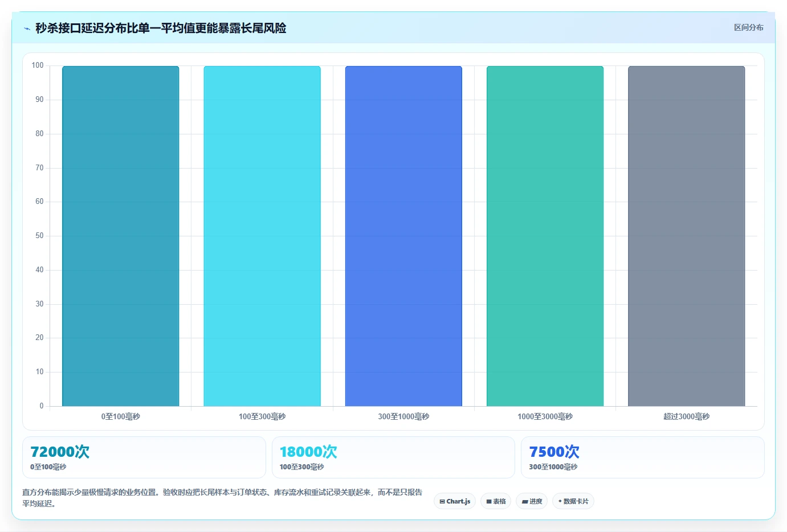Click the 18000次 data card

[393, 457]
